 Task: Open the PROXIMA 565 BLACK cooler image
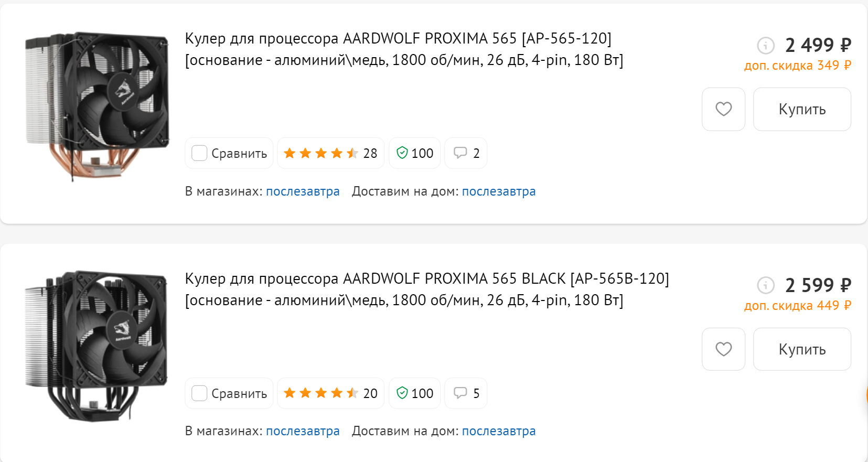click(x=97, y=346)
